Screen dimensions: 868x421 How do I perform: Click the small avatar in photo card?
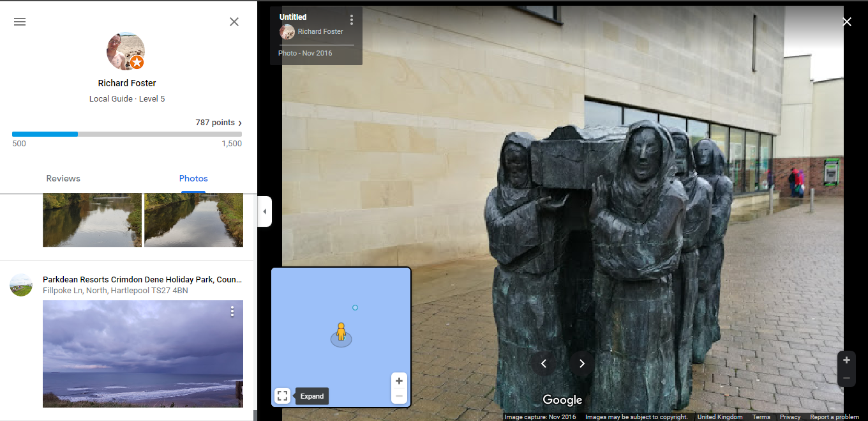[287, 32]
